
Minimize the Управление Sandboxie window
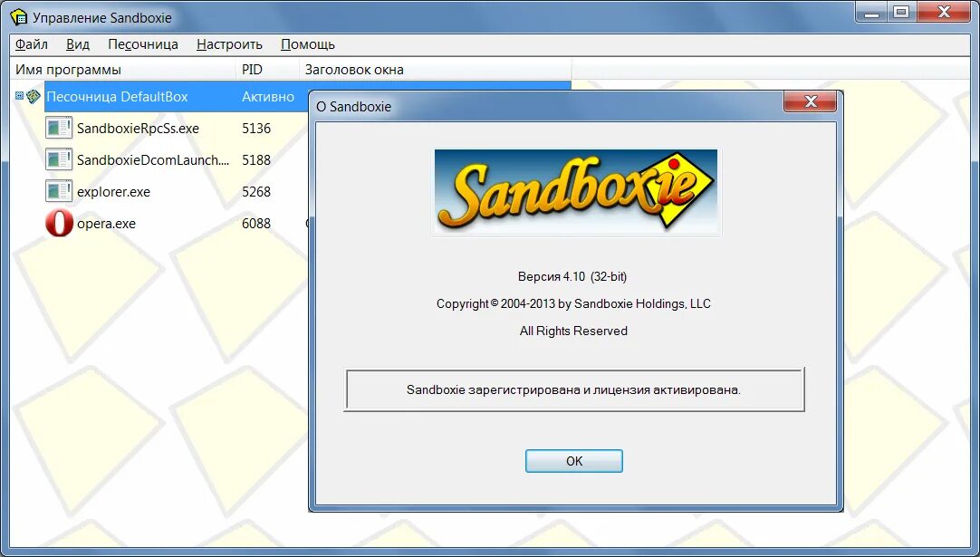pos(872,12)
